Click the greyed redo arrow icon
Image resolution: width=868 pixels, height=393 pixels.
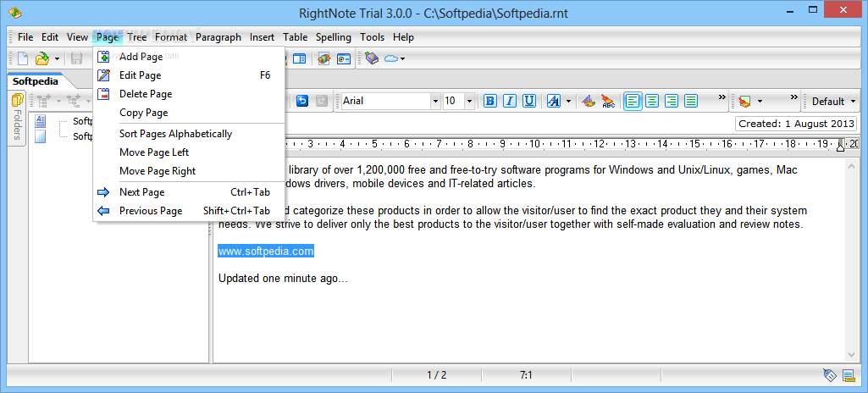tap(322, 101)
